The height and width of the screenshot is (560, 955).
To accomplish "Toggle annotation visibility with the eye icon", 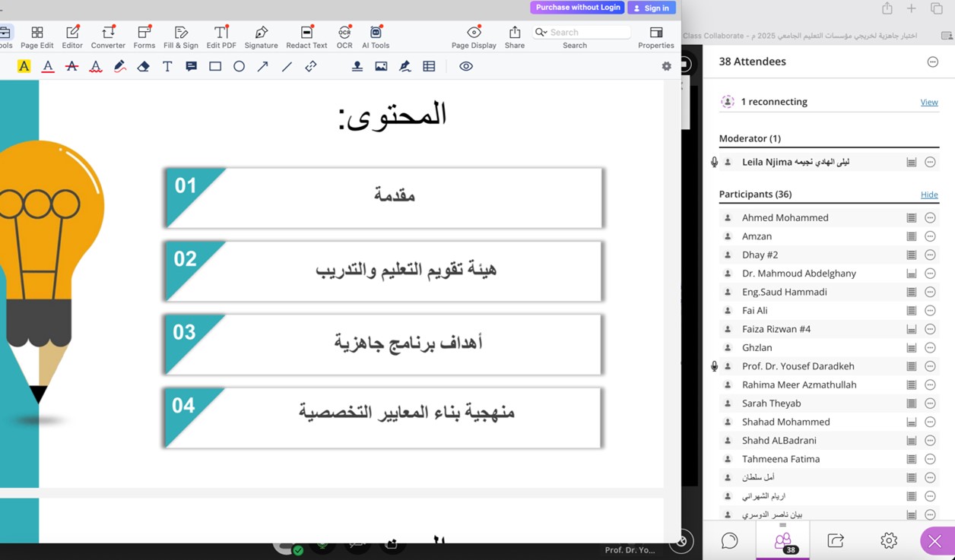I will [466, 67].
